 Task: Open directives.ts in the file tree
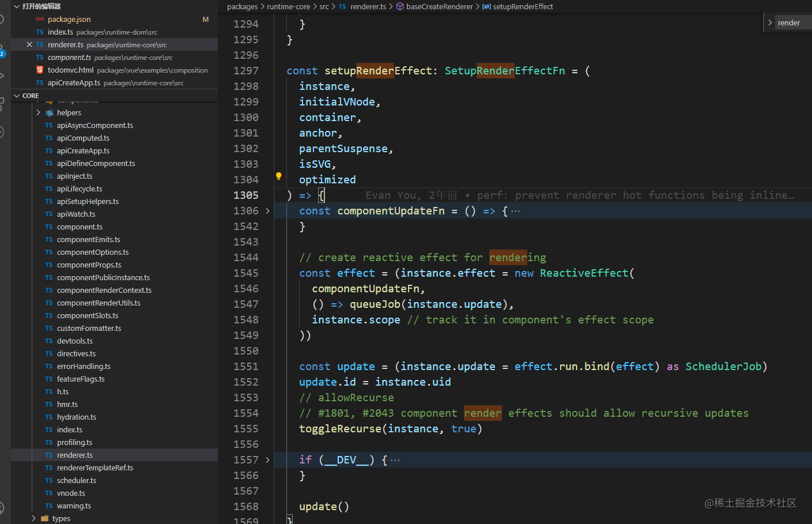click(76, 354)
